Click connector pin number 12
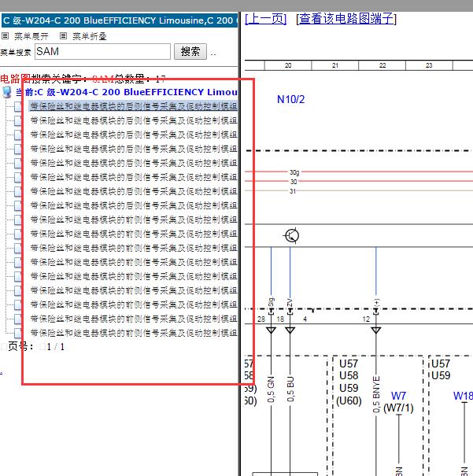 coord(366,319)
